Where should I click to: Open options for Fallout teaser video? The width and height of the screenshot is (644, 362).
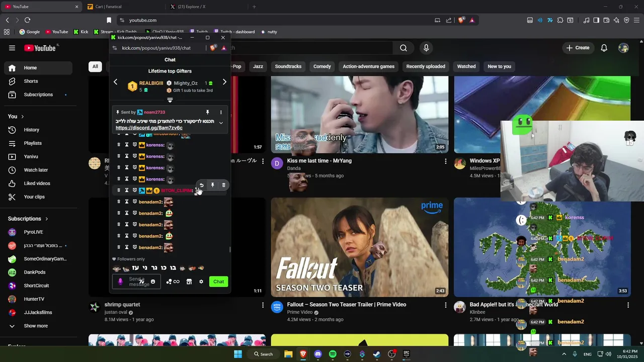click(x=445, y=305)
